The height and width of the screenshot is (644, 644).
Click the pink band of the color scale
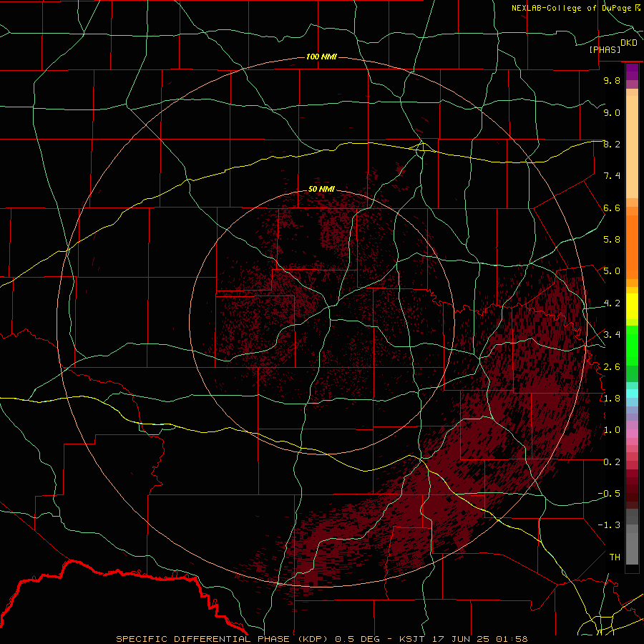[x=632, y=434]
